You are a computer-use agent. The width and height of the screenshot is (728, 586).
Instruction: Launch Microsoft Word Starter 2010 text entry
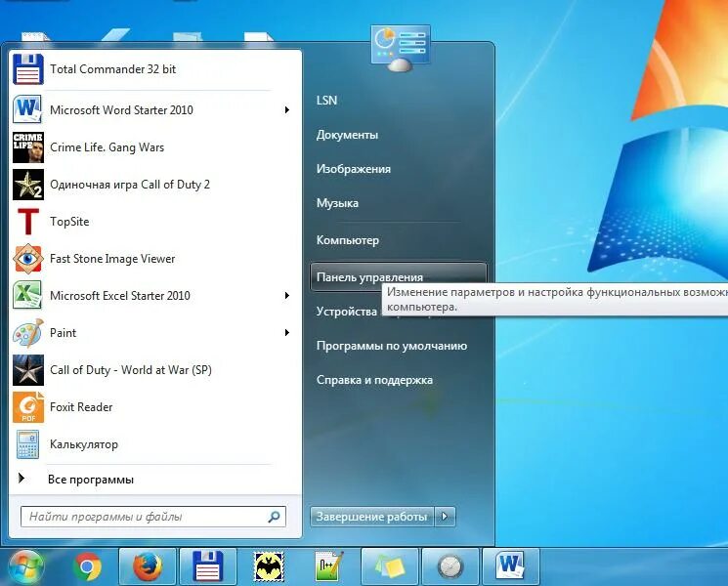[x=121, y=110]
